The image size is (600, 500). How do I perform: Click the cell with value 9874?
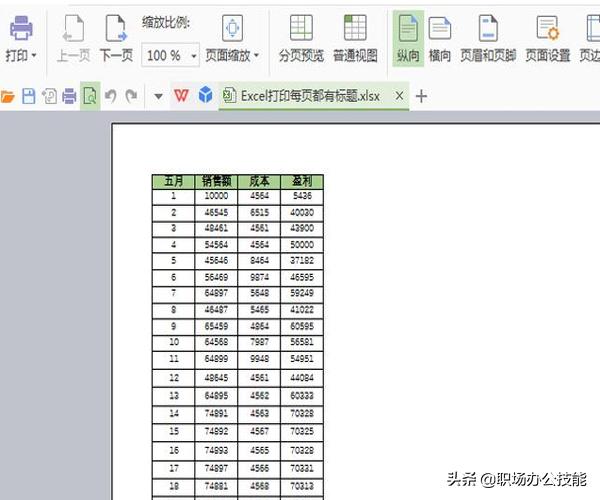(259, 277)
